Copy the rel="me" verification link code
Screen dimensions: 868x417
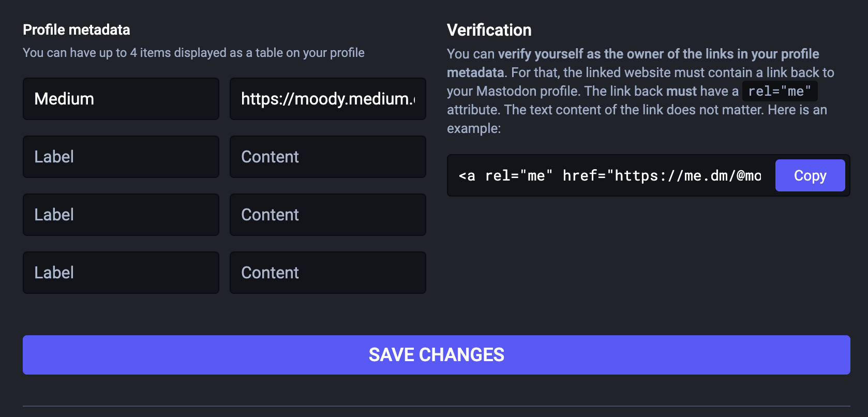[810, 175]
